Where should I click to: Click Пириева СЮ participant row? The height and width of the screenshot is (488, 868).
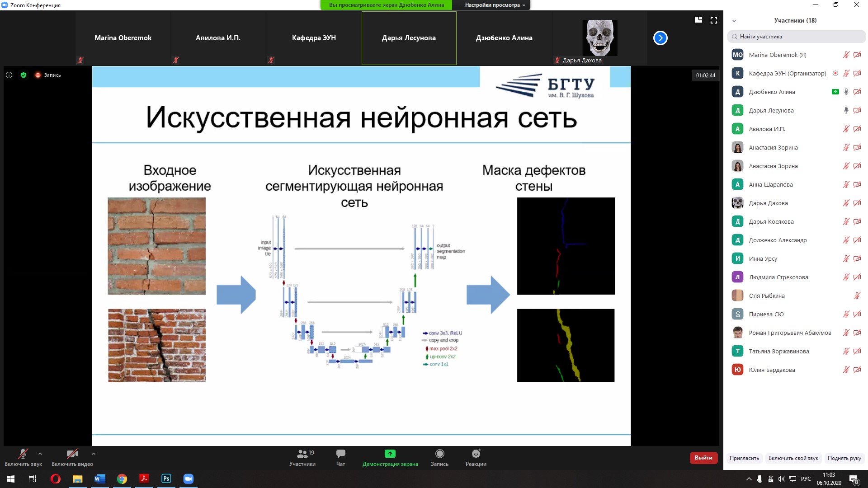797,314
